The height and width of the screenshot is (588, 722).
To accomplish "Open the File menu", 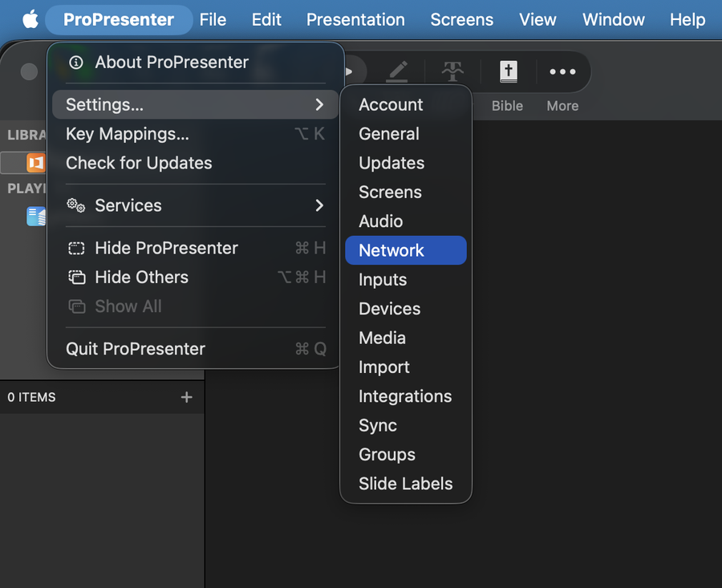I will pos(213,19).
